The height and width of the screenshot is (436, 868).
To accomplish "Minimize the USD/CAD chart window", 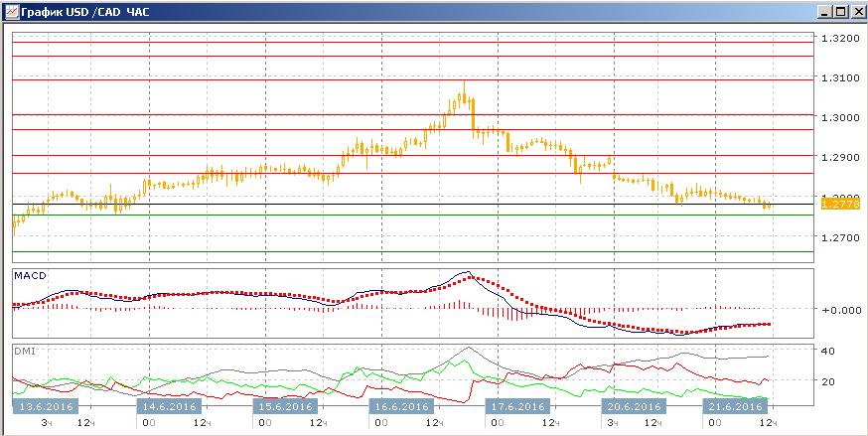I will click(824, 11).
